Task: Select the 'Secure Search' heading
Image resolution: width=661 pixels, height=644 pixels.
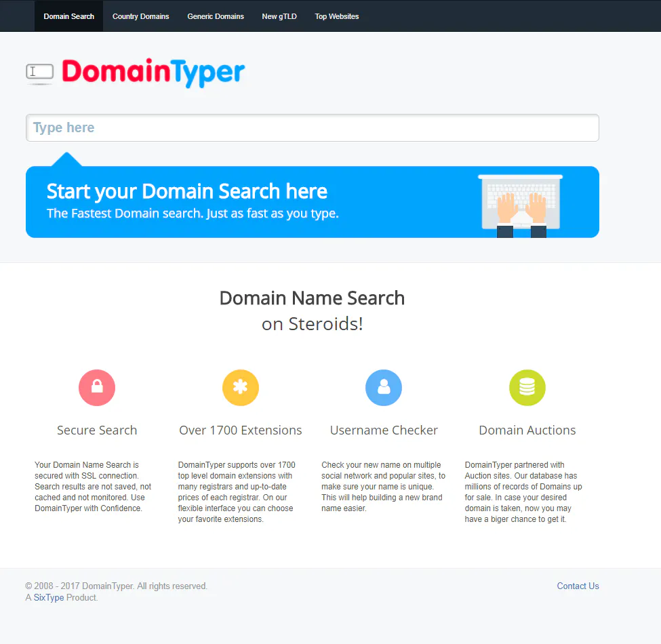Action: (x=97, y=430)
